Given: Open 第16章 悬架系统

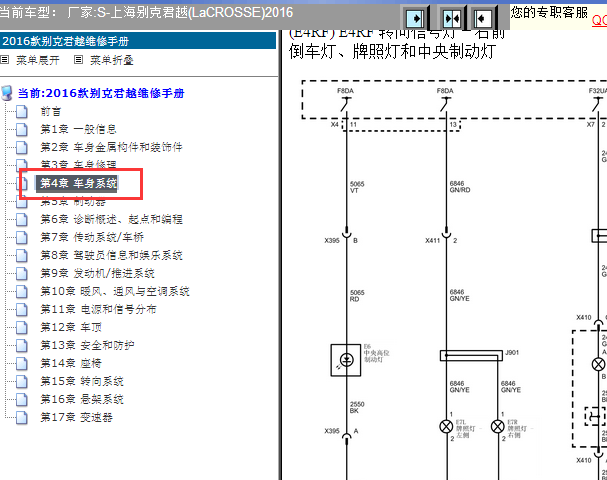Looking at the screenshot, I should point(82,399).
